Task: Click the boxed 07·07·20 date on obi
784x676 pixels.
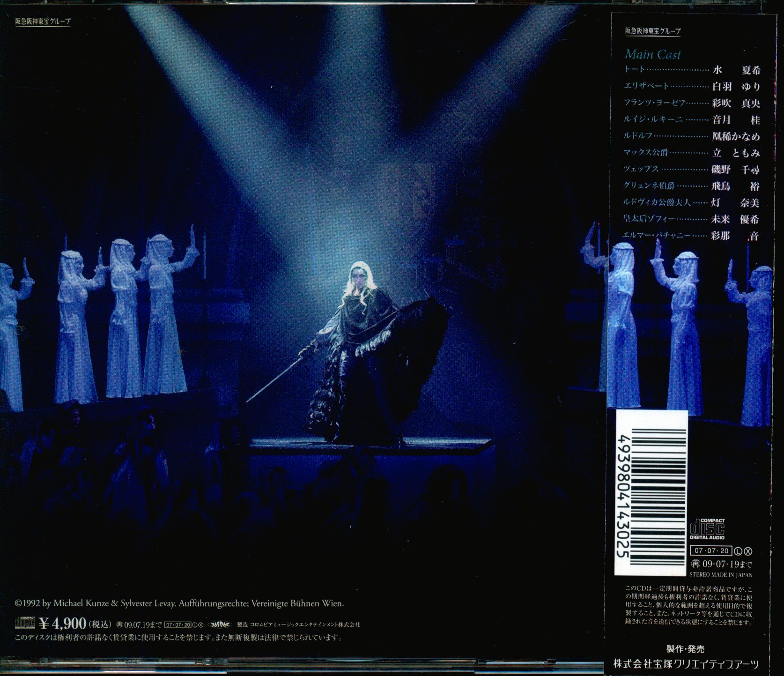Action: coord(711,551)
